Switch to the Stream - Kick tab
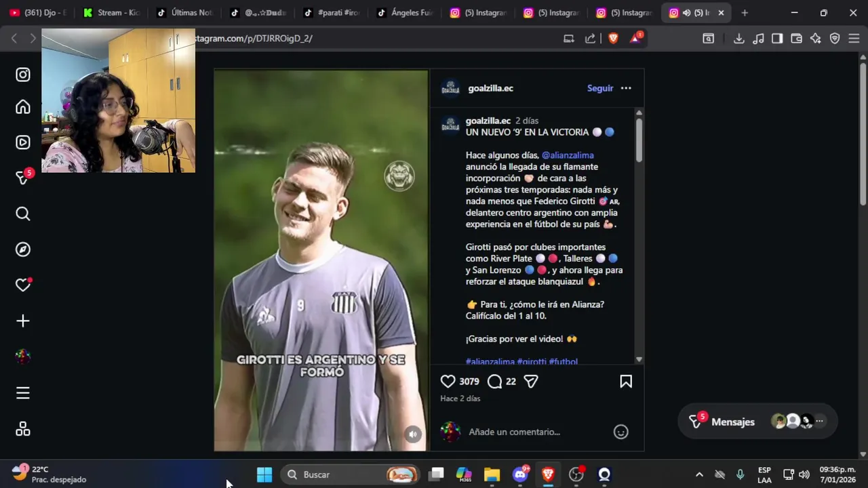This screenshot has width=868, height=488. 112,13
